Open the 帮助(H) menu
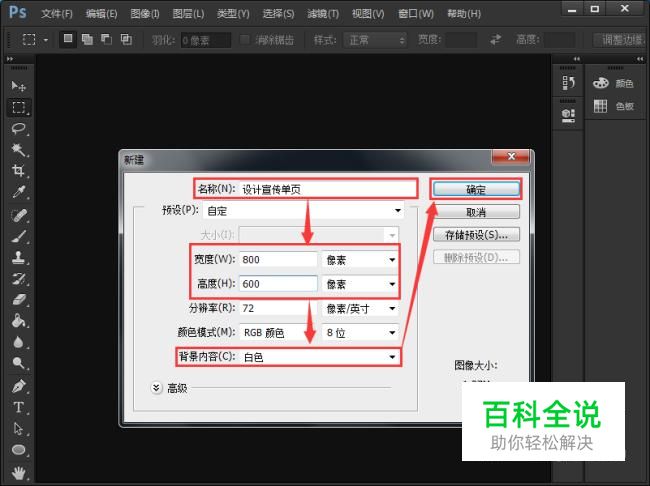This screenshot has height=486, width=650. (464, 14)
